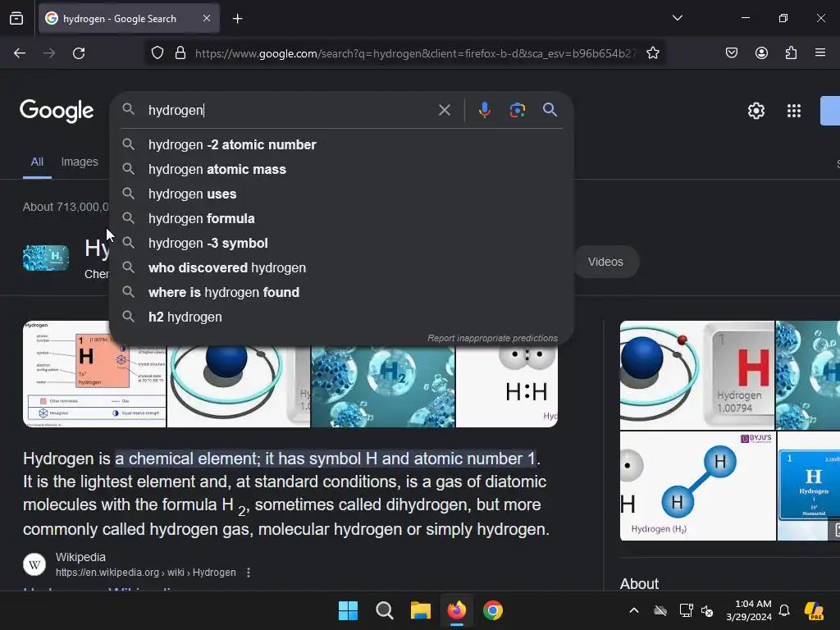Open notifications bell in taskbar

click(x=784, y=610)
